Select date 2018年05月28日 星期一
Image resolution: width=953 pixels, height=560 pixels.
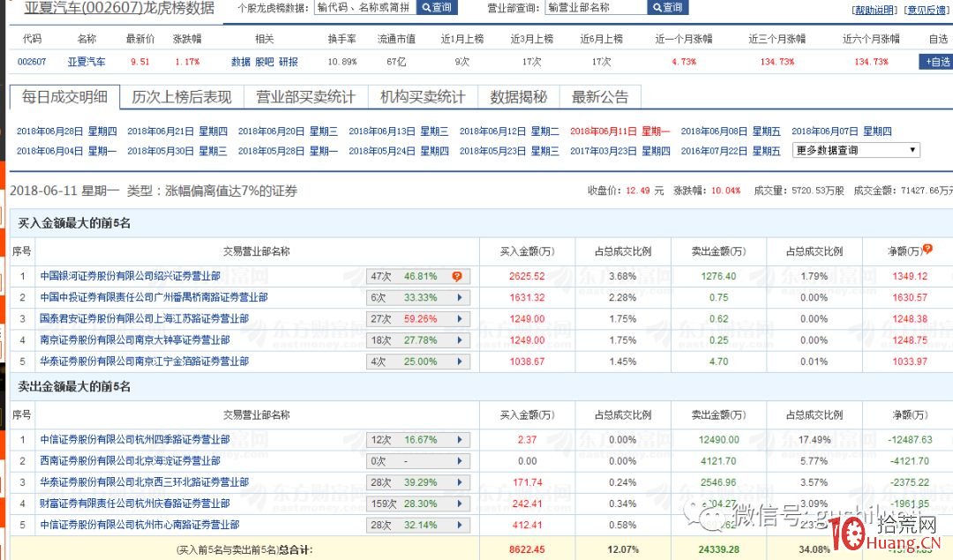click(x=288, y=151)
